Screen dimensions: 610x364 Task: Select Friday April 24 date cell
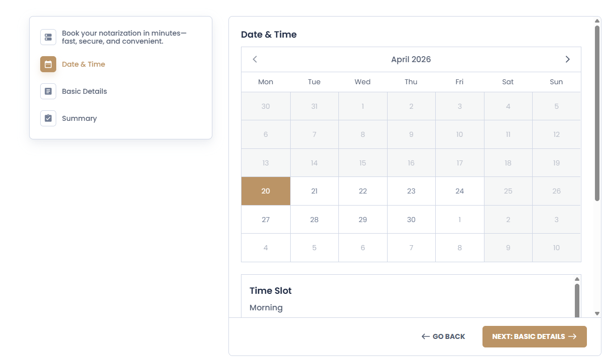pyautogui.click(x=459, y=191)
